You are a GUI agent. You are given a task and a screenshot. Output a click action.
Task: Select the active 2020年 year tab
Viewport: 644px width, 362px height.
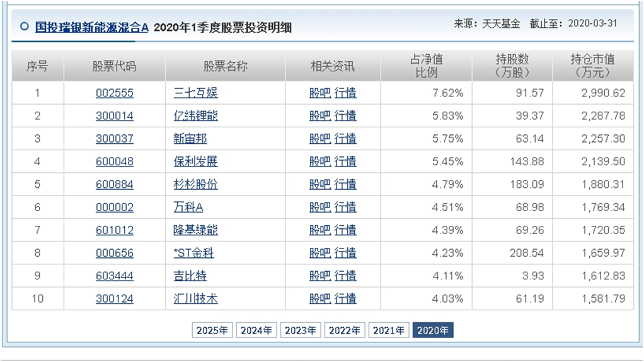pos(433,330)
